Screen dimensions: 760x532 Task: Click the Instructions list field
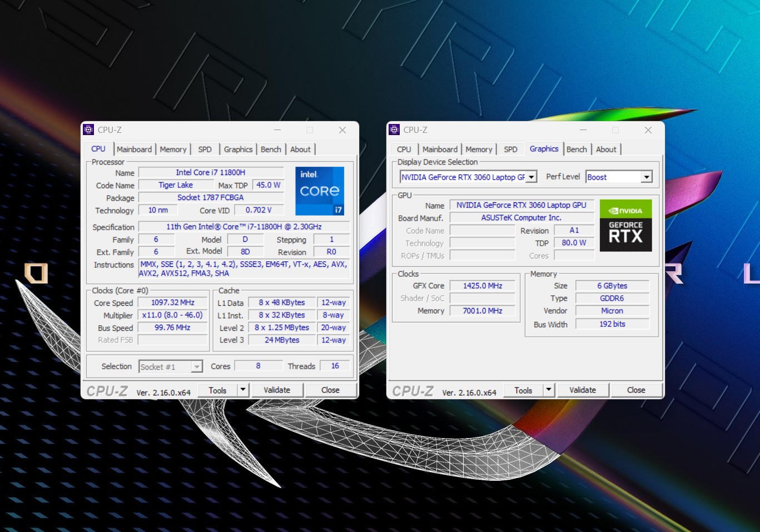click(x=244, y=269)
